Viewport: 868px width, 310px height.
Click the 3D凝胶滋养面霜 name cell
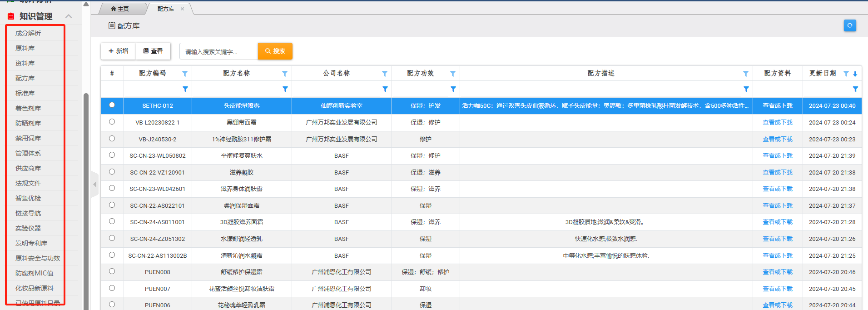coord(242,222)
